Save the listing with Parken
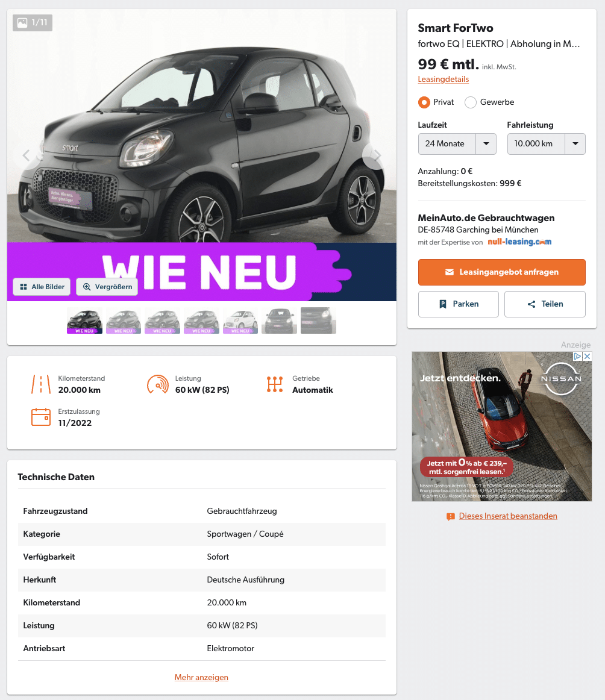Screen dimensions: 605x700 [458, 304]
